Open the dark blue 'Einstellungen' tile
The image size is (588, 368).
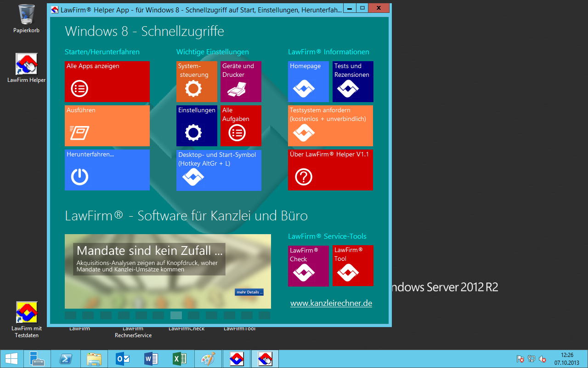(x=197, y=126)
